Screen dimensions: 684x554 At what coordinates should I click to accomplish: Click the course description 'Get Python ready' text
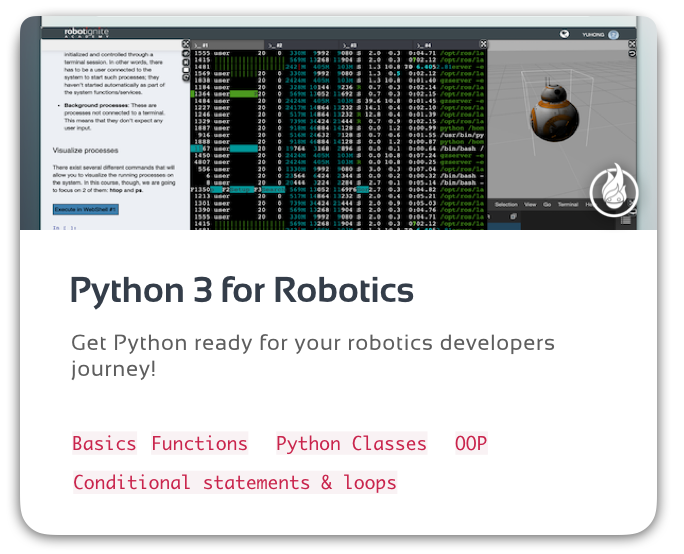(x=312, y=356)
